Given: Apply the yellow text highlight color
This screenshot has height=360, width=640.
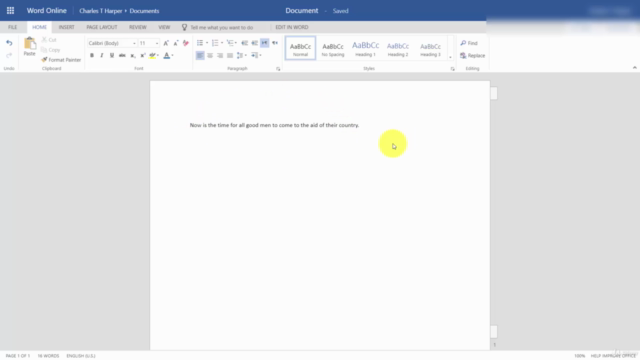Looking at the screenshot, I should pyautogui.click(x=152, y=56).
